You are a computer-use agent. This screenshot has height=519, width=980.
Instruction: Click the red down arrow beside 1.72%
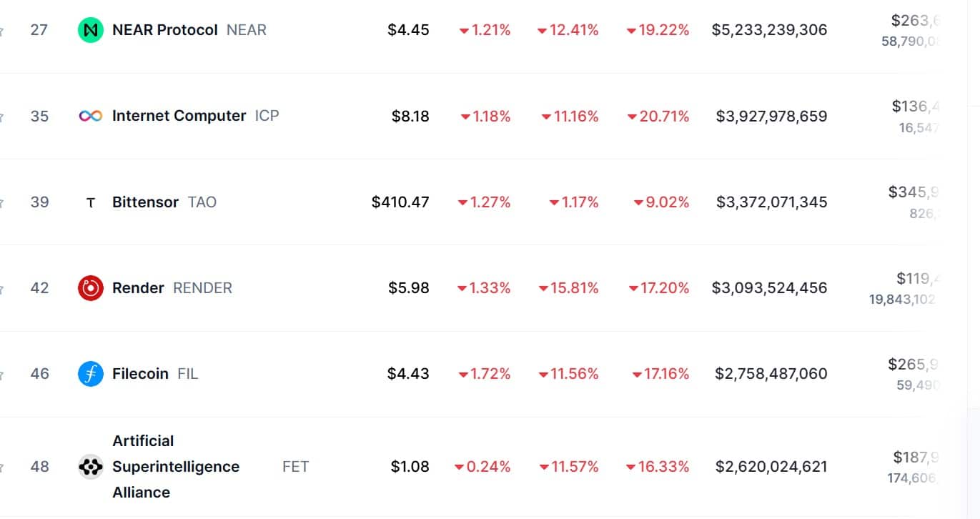point(464,375)
